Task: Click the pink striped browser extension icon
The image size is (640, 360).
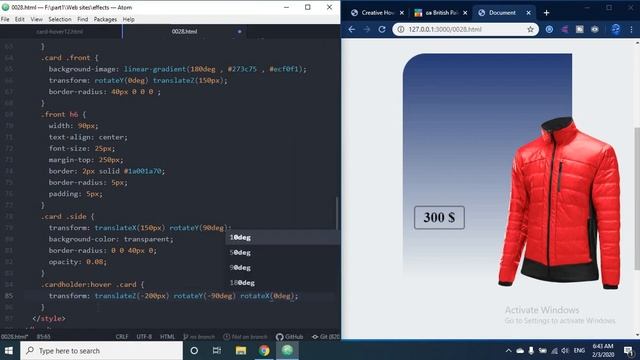Action: pos(564,29)
